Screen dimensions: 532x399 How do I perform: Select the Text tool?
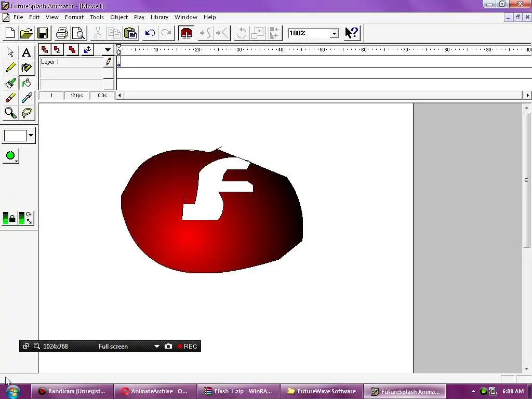pyautogui.click(x=26, y=52)
